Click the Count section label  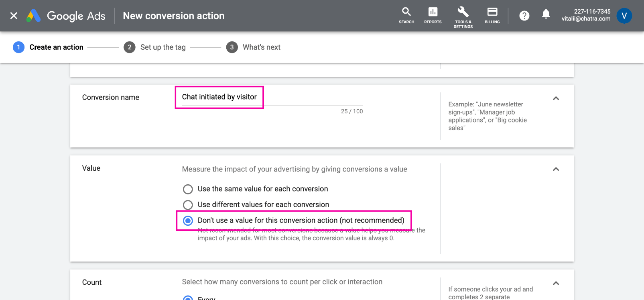(x=92, y=282)
